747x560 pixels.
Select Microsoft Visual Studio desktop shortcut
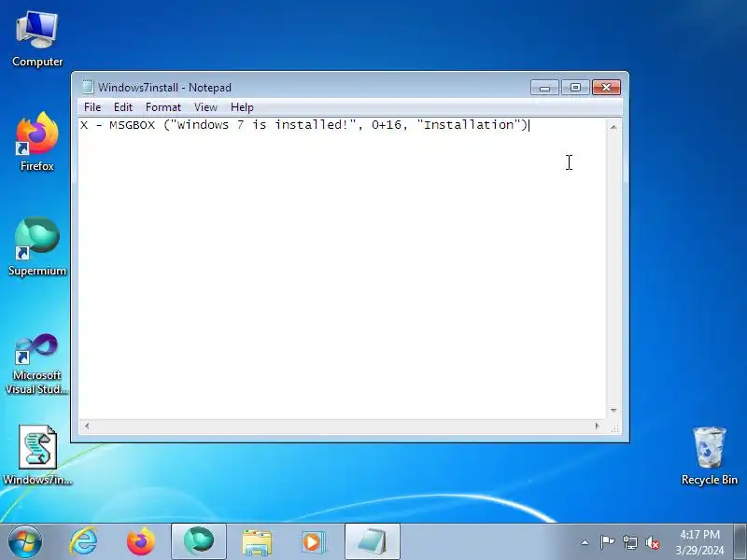37,364
